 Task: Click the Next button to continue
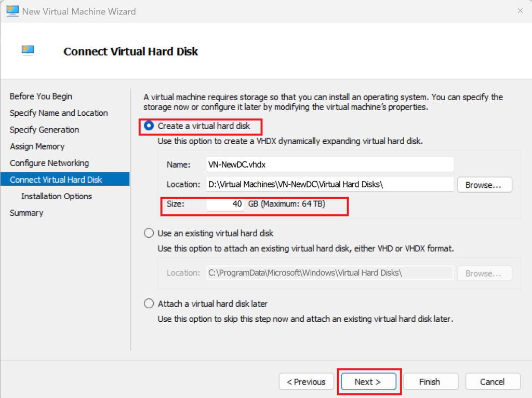click(368, 382)
